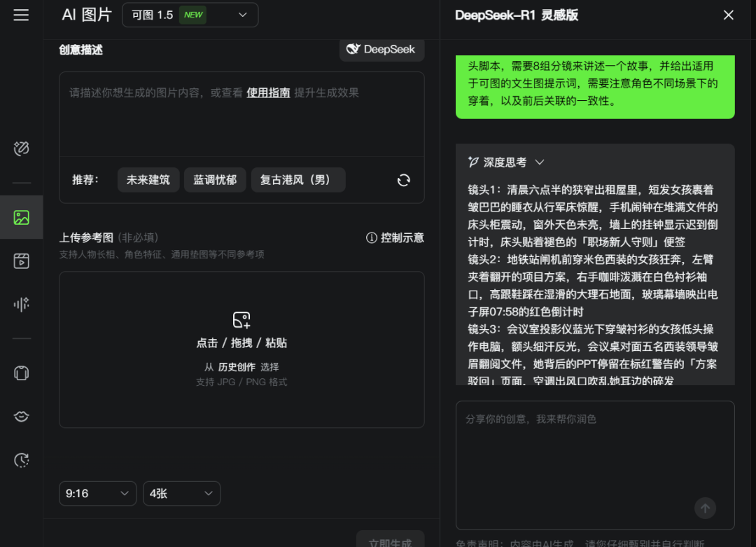Refresh the recommended prompt tags
This screenshot has height=547, width=756.
(403, 180)
